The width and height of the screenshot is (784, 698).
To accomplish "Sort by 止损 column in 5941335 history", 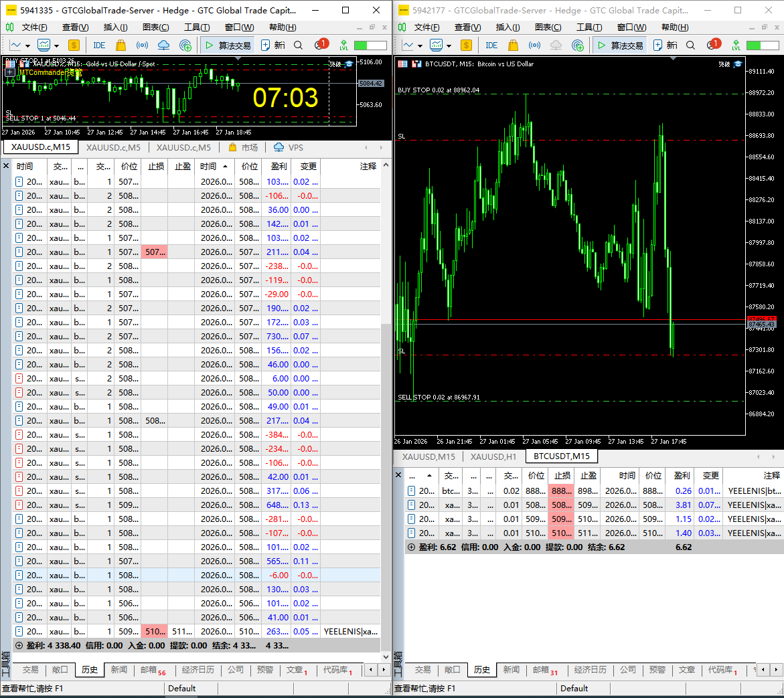I will click(x=155, y=167).
